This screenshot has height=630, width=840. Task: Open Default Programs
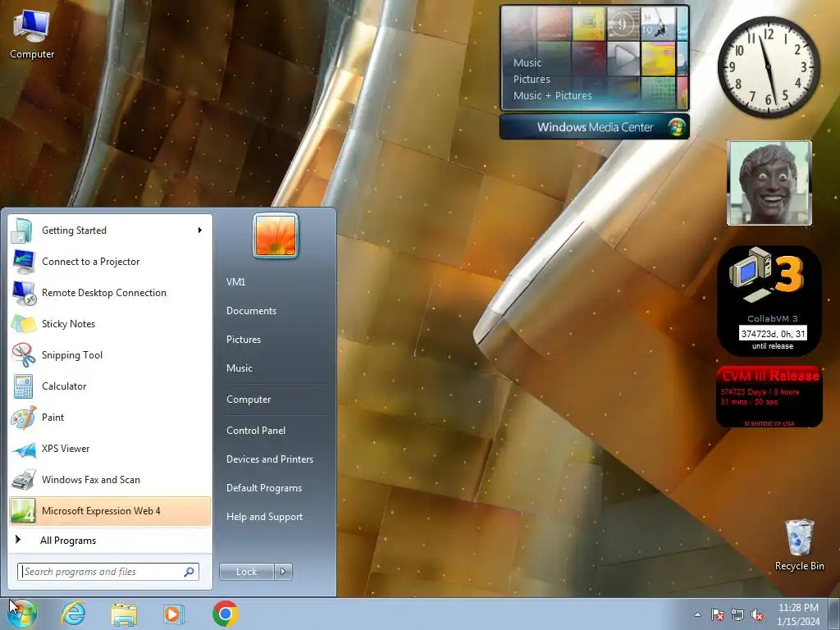tap(263, 488)
